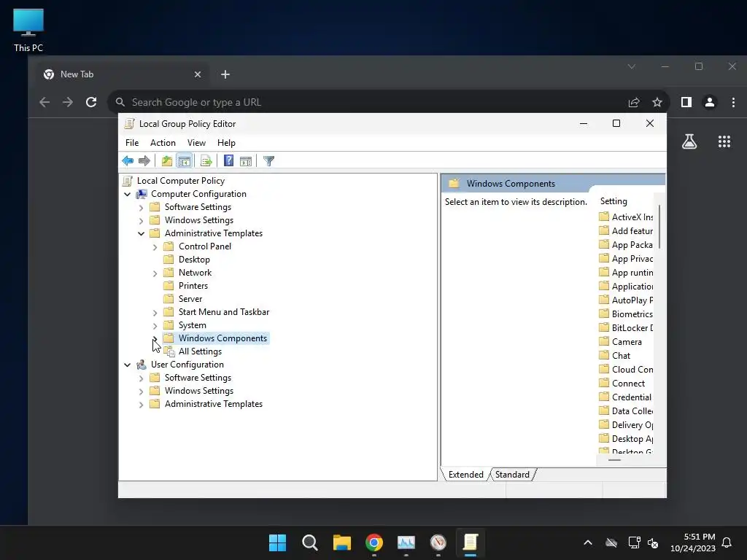Toggle the Show/Hide Action Pane icon
Image resolution: width=747 pixels, height=560 pixels.
point(246,161)
